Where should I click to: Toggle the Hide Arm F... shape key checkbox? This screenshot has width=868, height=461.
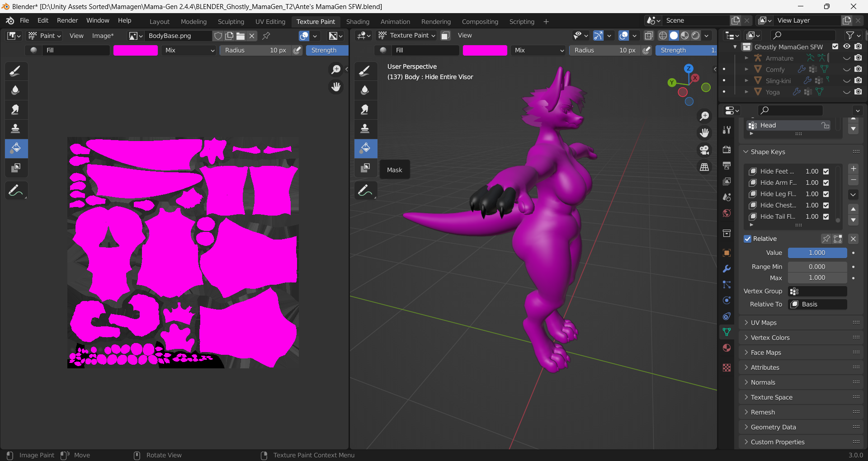tap(826, 183)
